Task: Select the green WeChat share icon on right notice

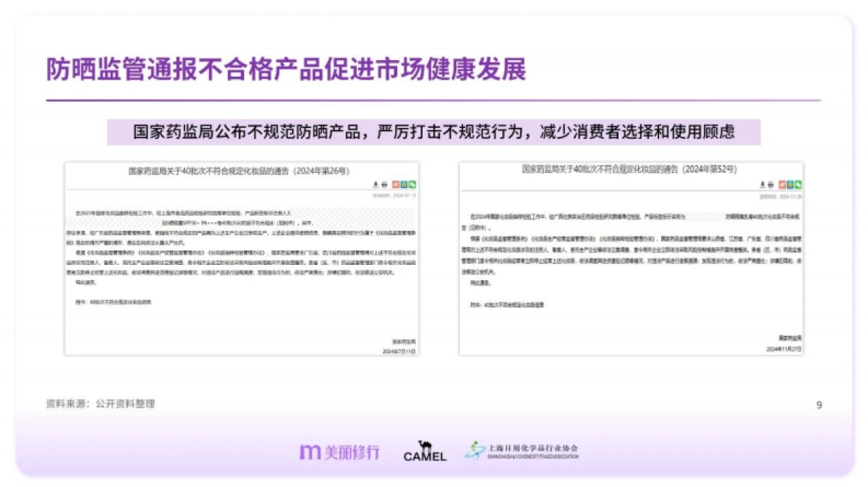Action: [x=798, y=184]
